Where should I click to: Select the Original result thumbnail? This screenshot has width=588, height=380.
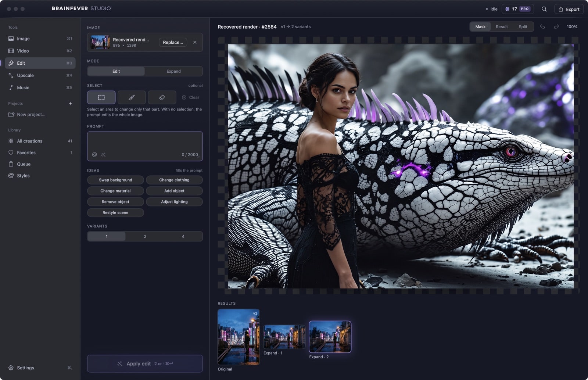[239, 337]
